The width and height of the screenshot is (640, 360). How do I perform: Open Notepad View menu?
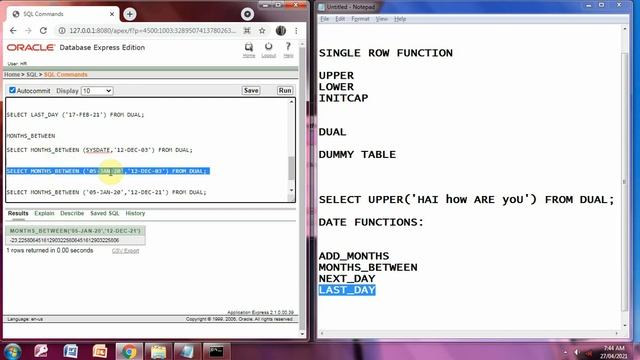pyautogui.click(x=382, y=19)
